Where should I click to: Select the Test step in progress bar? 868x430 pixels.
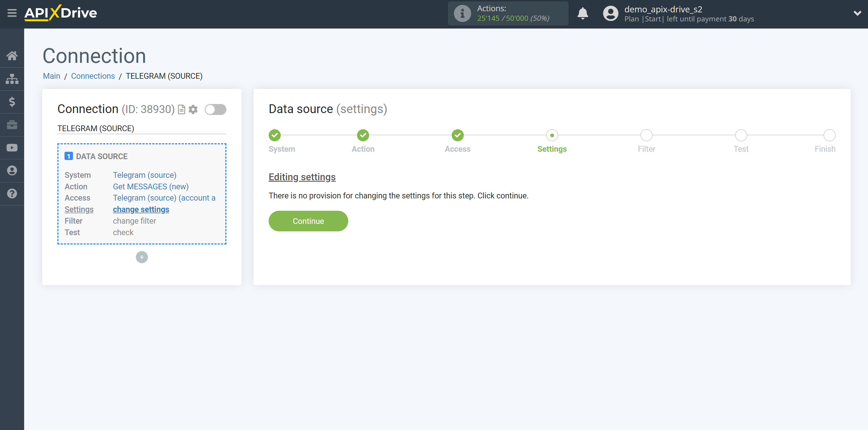click(741, 135)
